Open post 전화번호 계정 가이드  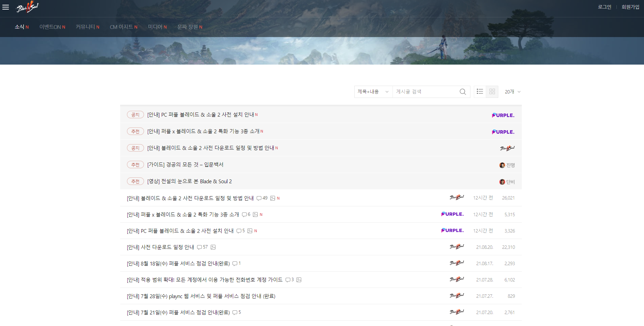click(x=205, y=280)
